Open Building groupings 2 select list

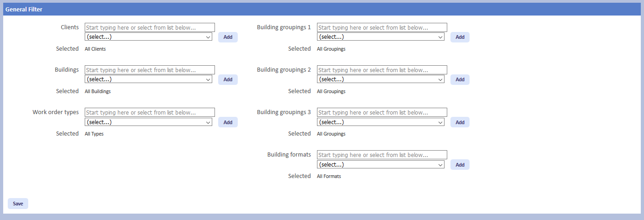click(x=381, y=79)
